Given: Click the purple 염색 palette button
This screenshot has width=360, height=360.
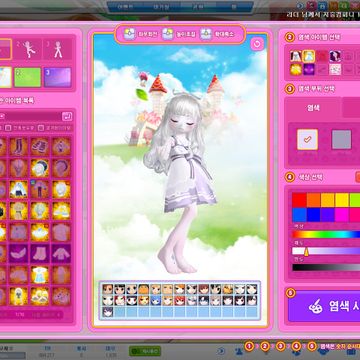Looking at the screenshot, I should click(324, 306).
